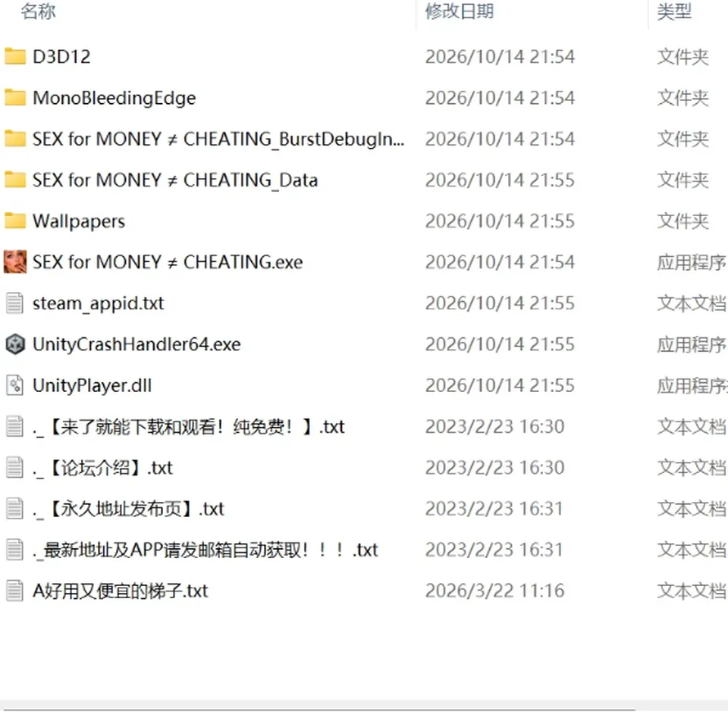Select the name ._【永久地址发布页】.txt

coord(128,510)
